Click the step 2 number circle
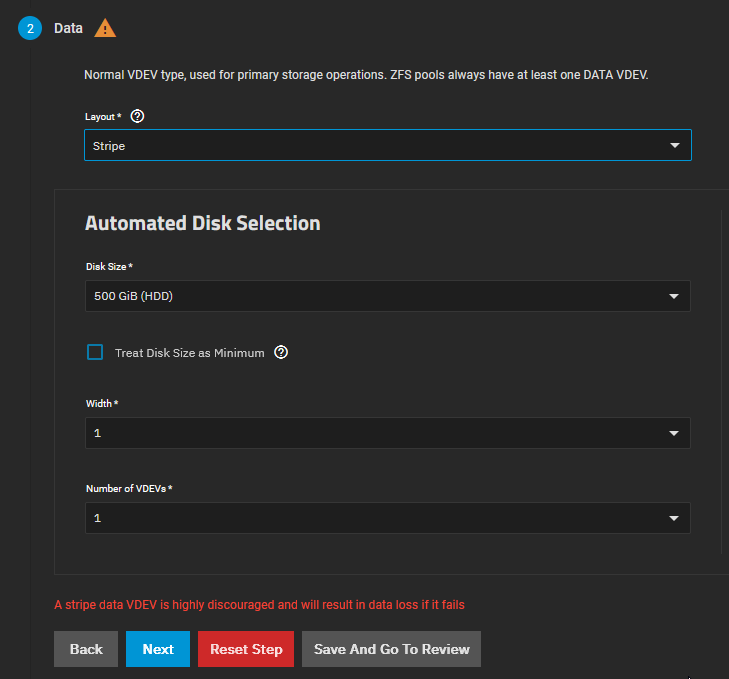 [x=30, y=28]
